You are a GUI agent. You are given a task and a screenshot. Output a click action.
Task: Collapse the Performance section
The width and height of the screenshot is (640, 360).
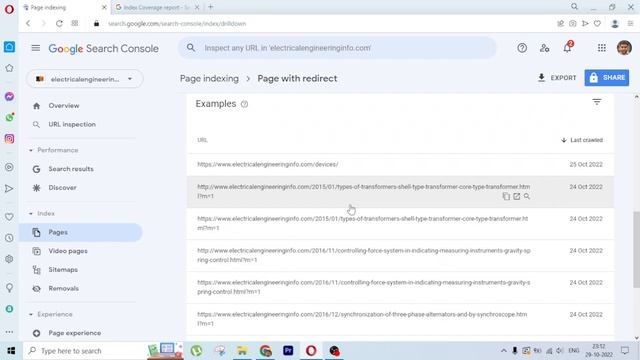[31, 150]
